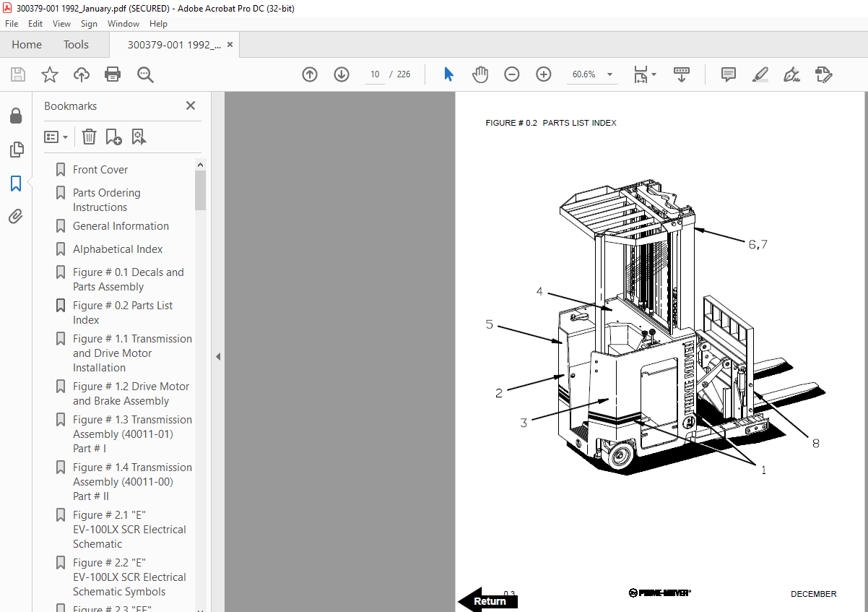Image resolution: width=868 pixels, height=612 pixels.
Task: Star this file as favorite
Action: (50, 74)
